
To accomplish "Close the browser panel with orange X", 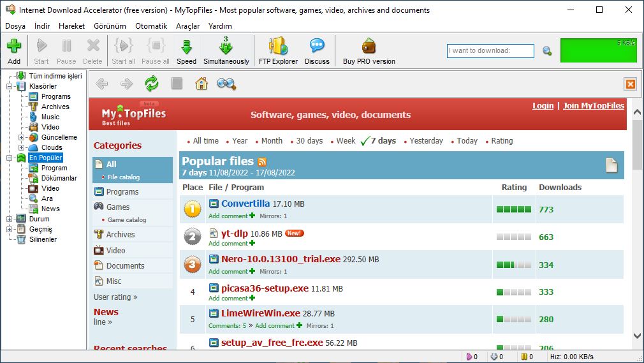I will coord(631,84).
